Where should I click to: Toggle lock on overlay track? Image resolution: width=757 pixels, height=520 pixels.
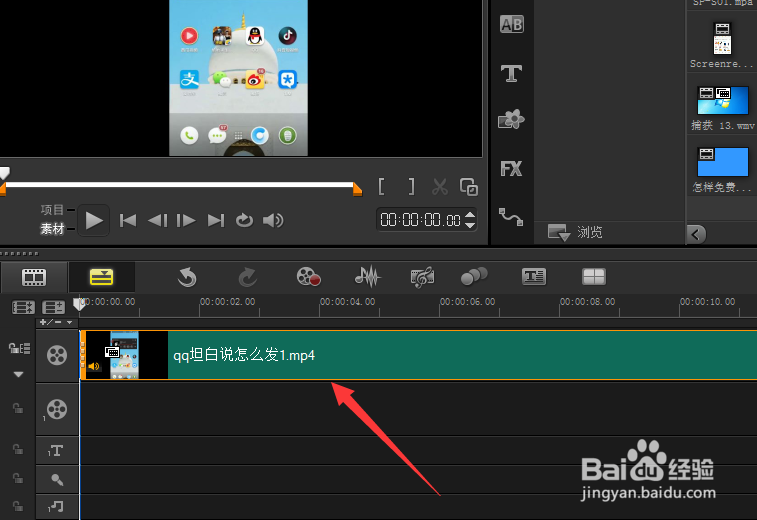click(18, 408)
